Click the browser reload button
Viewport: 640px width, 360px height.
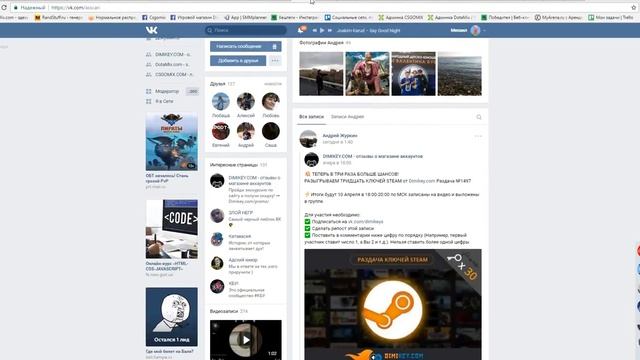tap(4, 7)
